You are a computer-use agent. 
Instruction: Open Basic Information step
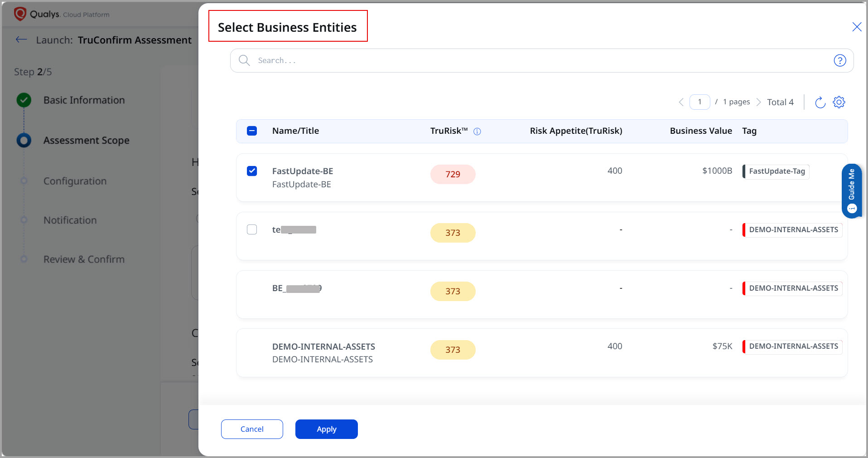(x=84, y=100)
